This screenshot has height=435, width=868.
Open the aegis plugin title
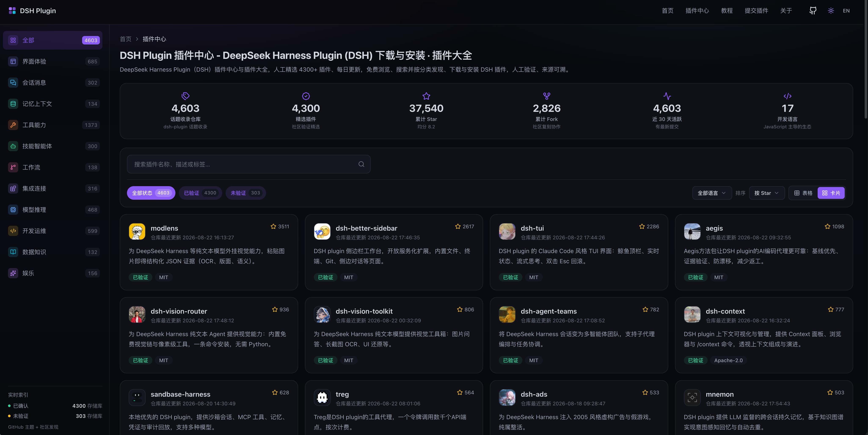pyautogui.click(x=714, y=228)
